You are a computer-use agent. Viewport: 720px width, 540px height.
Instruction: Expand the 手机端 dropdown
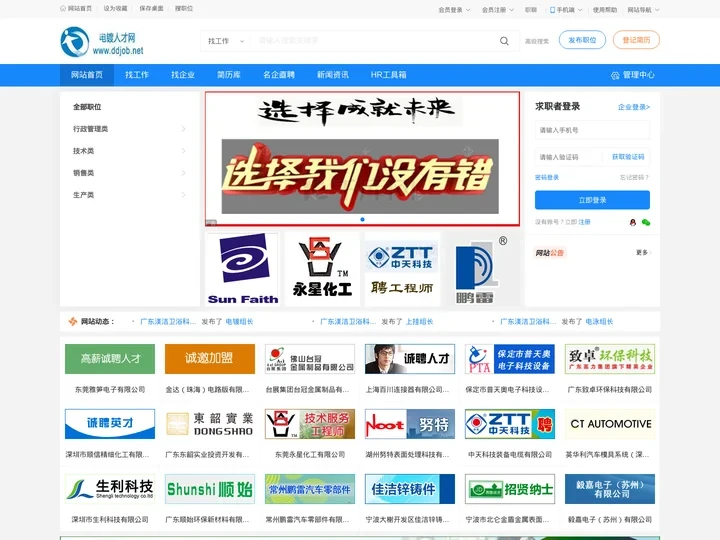click(566, 10)
